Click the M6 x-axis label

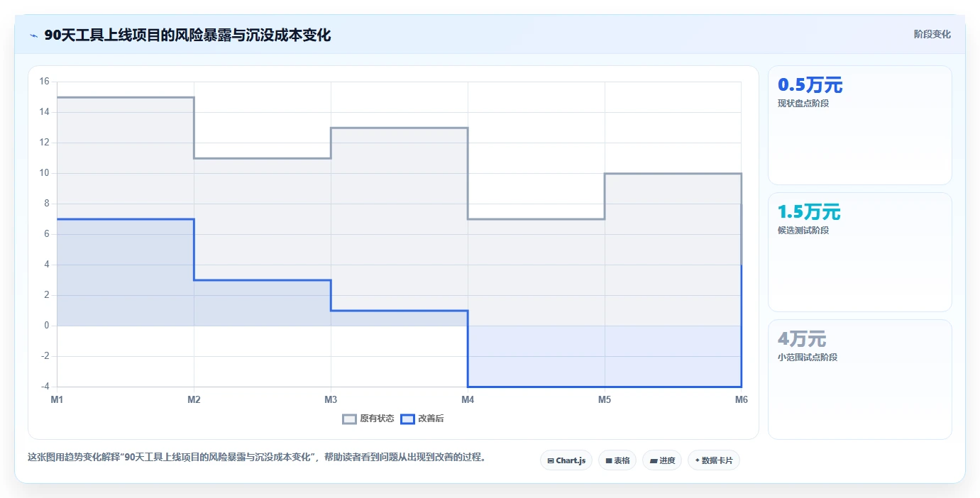(x=742, y=399)
